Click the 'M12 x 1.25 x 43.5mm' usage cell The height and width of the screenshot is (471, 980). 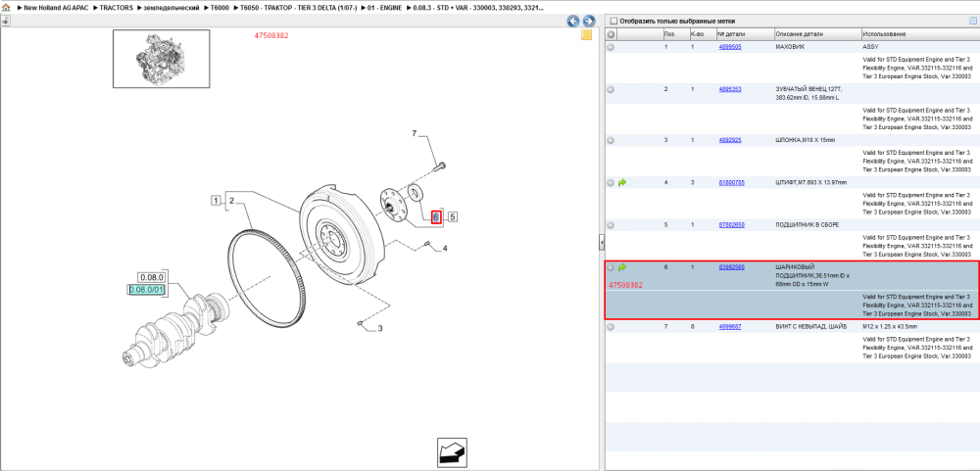(891, 327)
